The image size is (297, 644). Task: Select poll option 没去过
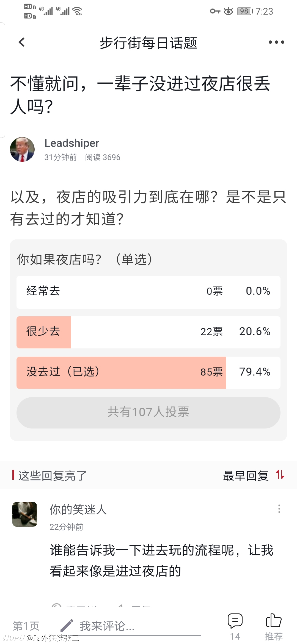(148, 373)
